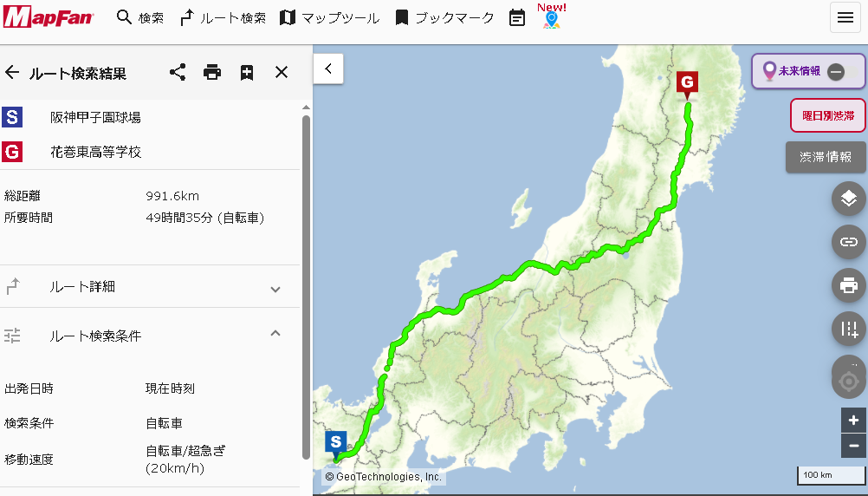
Task: Open the ルート検索 menu
Action: [223, 17]
